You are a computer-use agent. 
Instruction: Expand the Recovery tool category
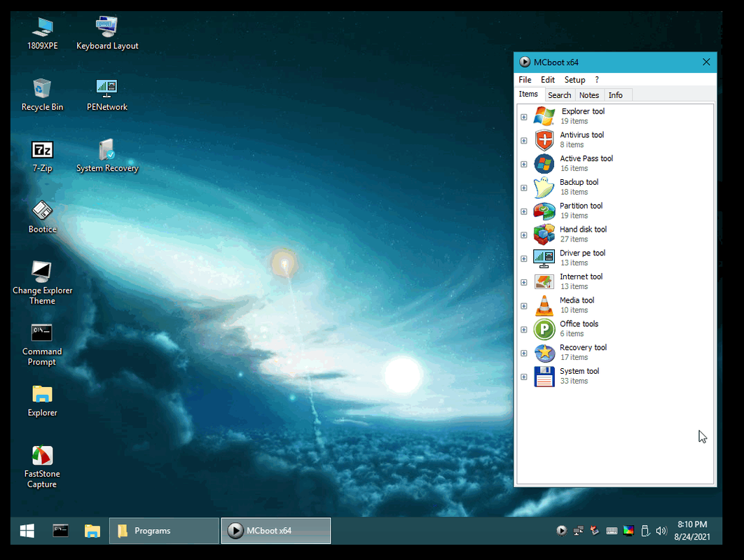click(x=524, y=353)
